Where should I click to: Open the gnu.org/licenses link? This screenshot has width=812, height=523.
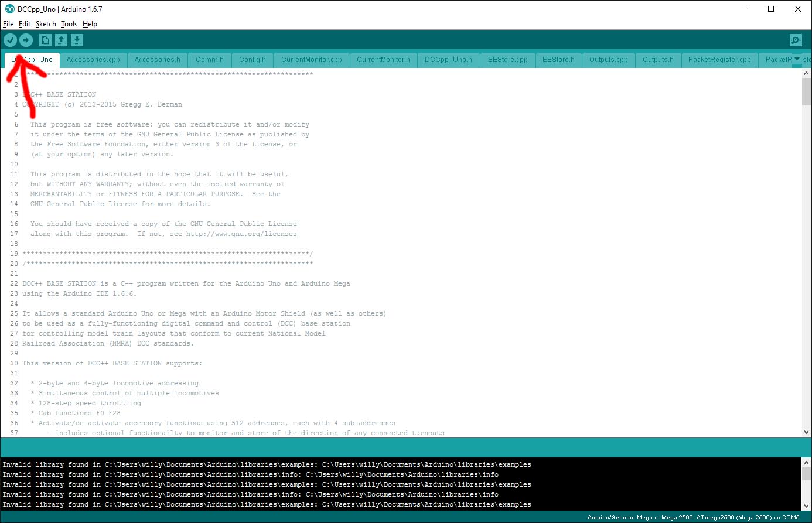[x=241, y=234]
